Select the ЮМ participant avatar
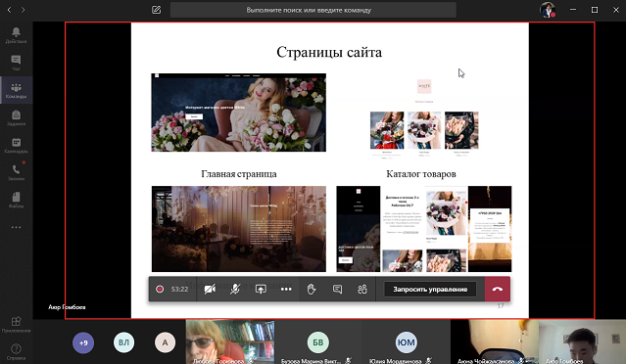This screenshot has width=626, height=364. [406, 342]
